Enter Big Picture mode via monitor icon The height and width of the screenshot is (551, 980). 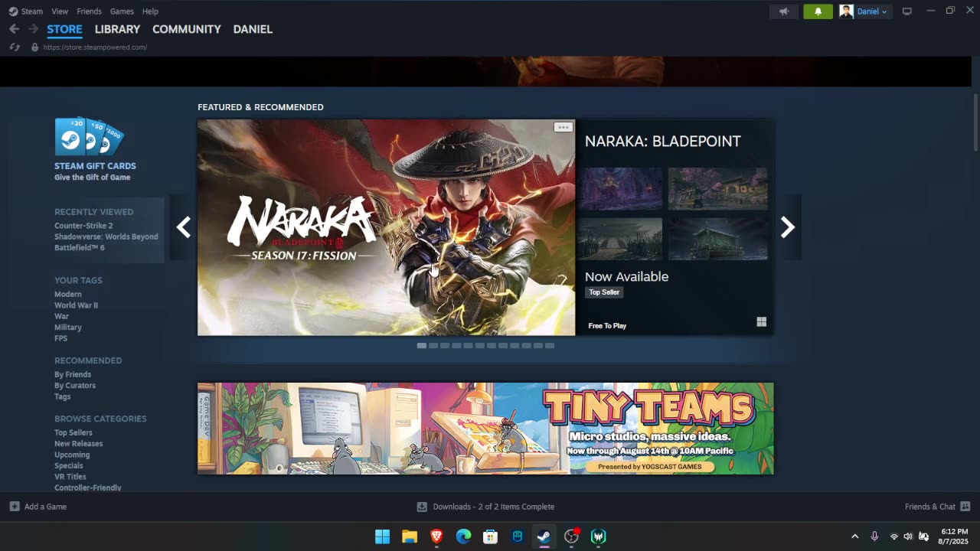point(907,11)
